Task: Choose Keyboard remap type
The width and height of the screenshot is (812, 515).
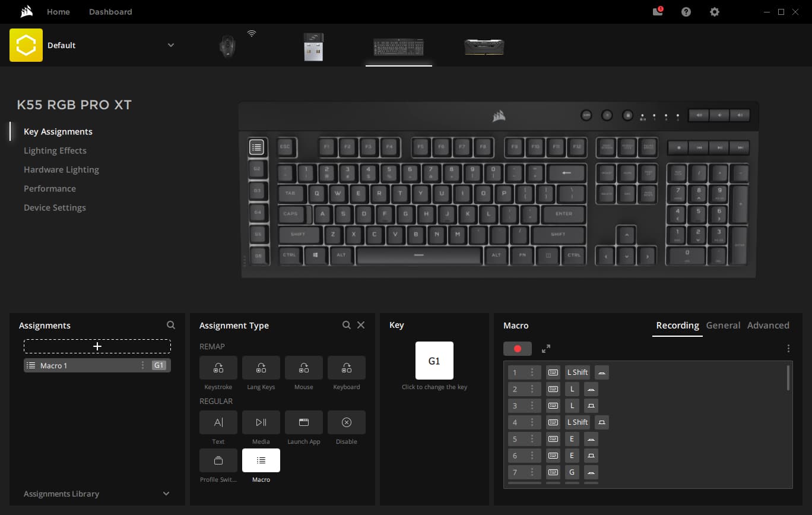Action: coord(347,368)
